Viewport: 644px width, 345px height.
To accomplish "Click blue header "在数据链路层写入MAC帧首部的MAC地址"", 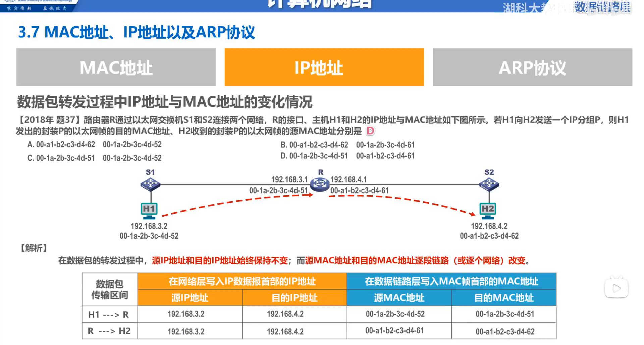I will click(451, 281).
